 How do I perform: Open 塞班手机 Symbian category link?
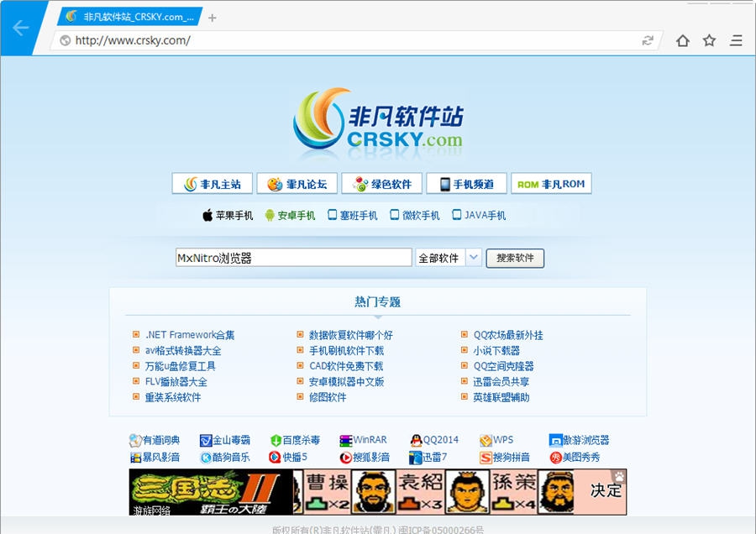coord(353,215)
